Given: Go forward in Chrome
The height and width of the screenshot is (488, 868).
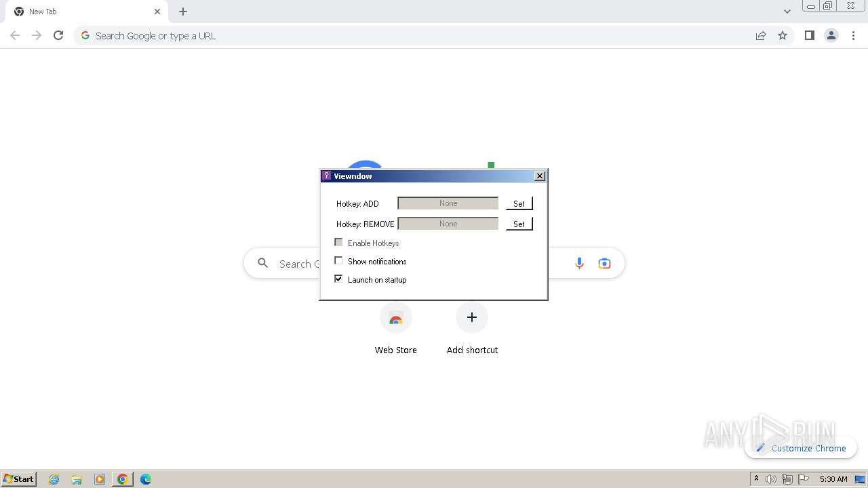Looking at the screenshot, I should (x=37, y=35).
